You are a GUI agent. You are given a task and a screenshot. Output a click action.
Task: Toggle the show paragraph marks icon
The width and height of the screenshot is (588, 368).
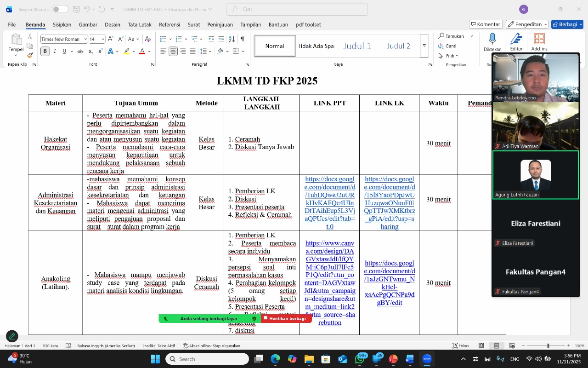point(242,39)
